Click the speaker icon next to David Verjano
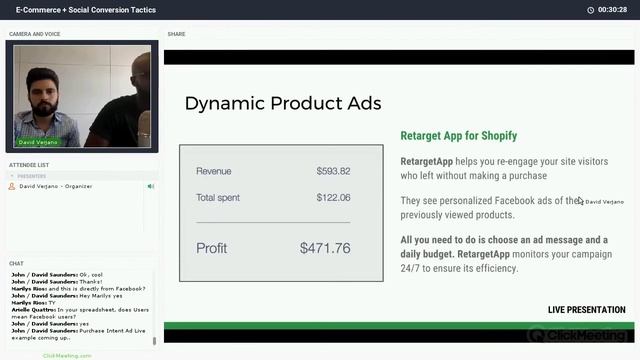The width and height of the screenshot is (640, 360). click(151, 187)
